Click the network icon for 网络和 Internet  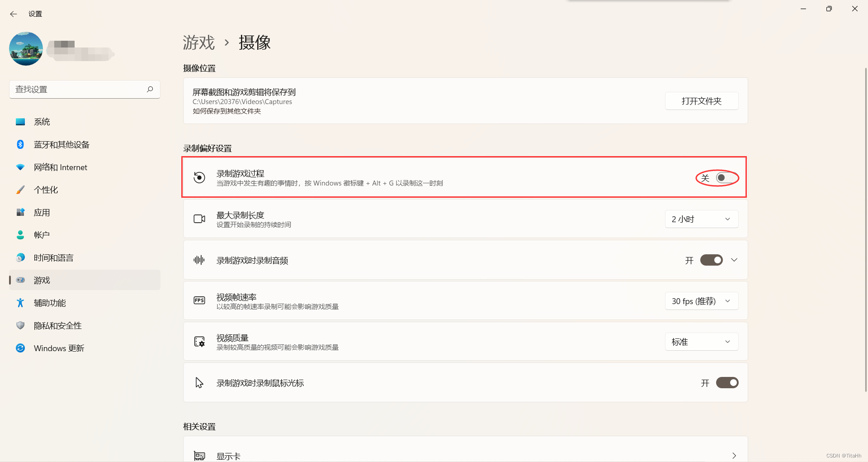(x=20, y=167)
